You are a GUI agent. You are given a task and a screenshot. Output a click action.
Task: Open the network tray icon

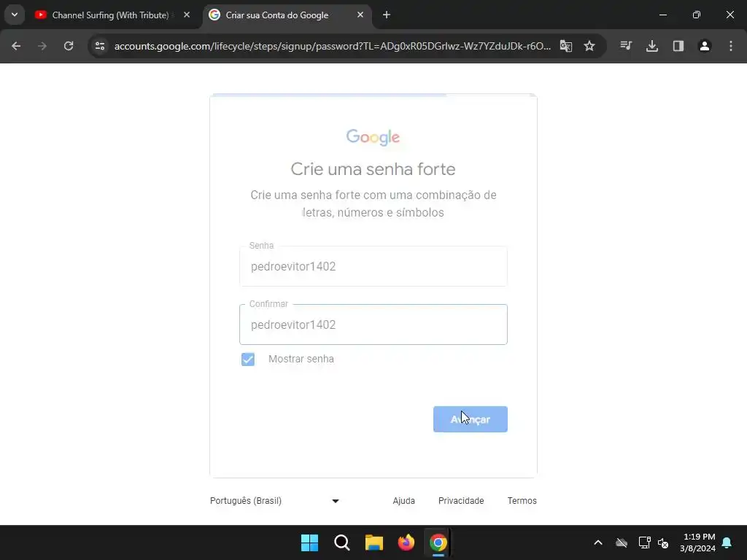coord(645,542)
